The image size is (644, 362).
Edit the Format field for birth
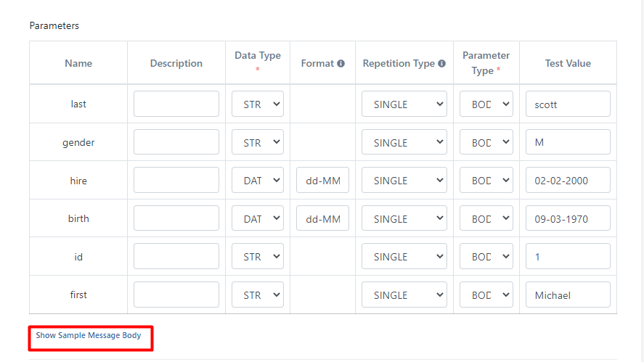pos(323,218)
